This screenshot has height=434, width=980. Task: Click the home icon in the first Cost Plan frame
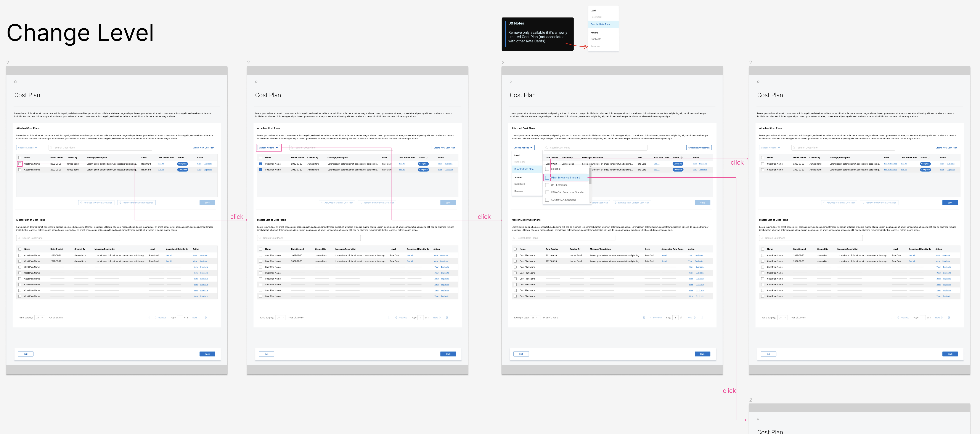pyautogui.click(x=16, y=82)
